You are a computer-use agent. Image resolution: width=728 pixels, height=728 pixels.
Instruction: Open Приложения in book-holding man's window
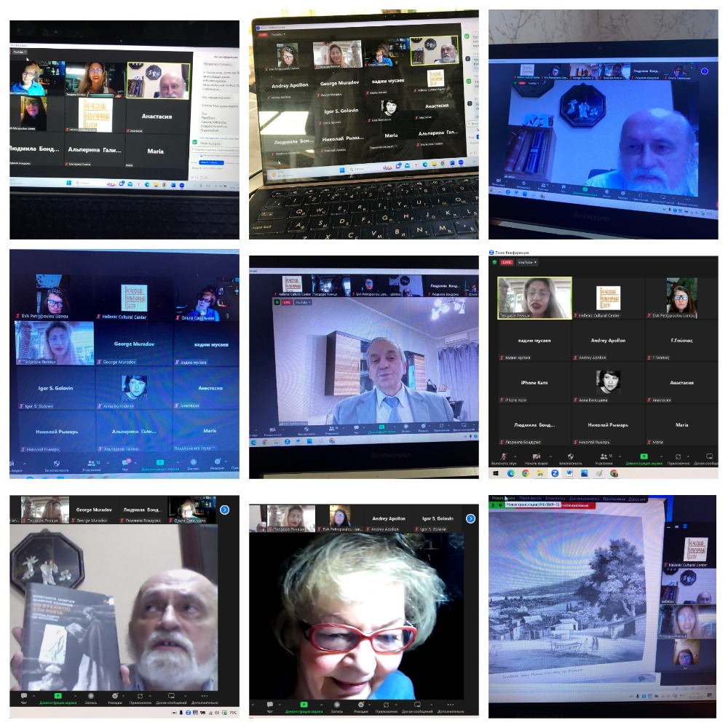click(140, 698)
